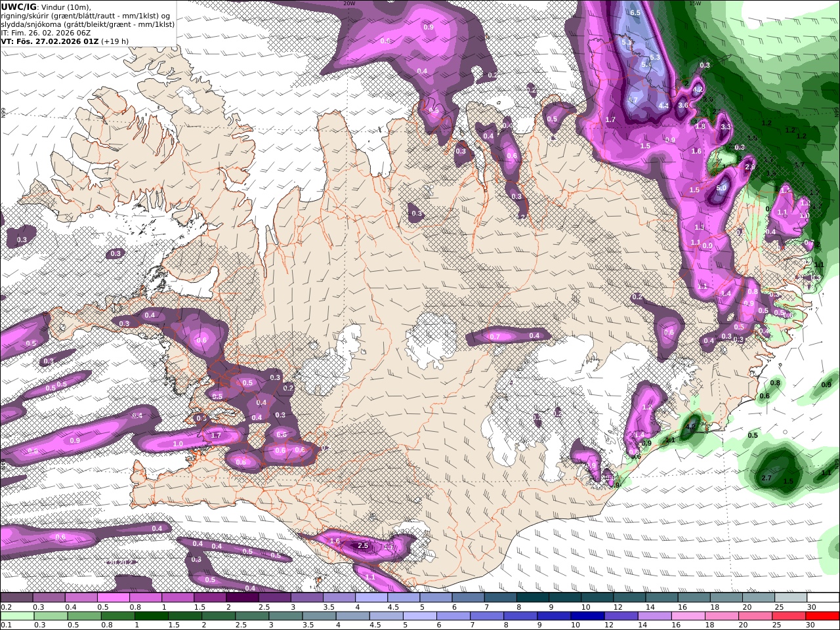The width and height of the screenshot is (840, 630).
Task: Click the '0.1' label in the rain legend
Action: tap(6, 625)
